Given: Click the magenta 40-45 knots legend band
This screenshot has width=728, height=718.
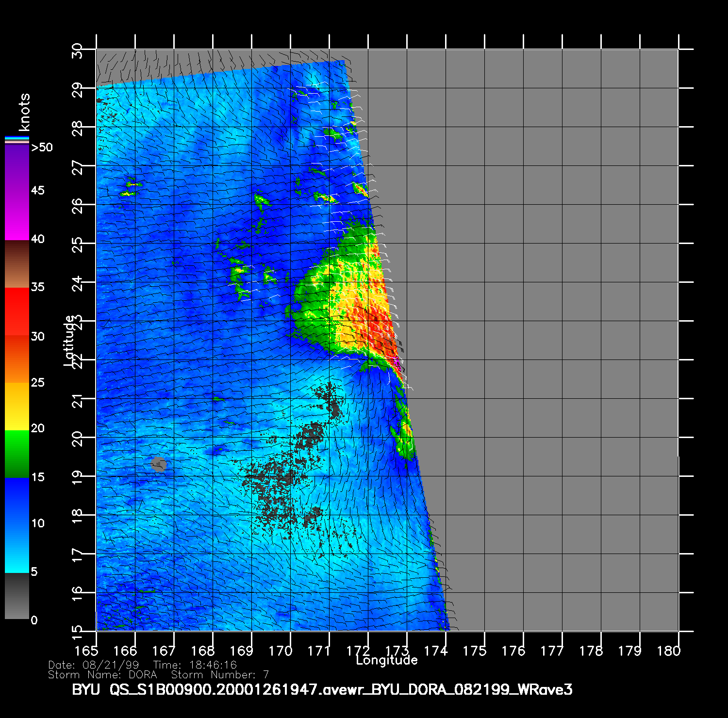Looking at the screenshot, I should pos(17,216).
